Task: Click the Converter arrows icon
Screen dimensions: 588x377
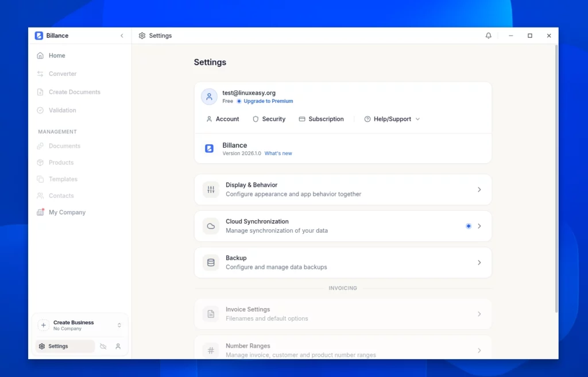Action: [x=40, y=74]
